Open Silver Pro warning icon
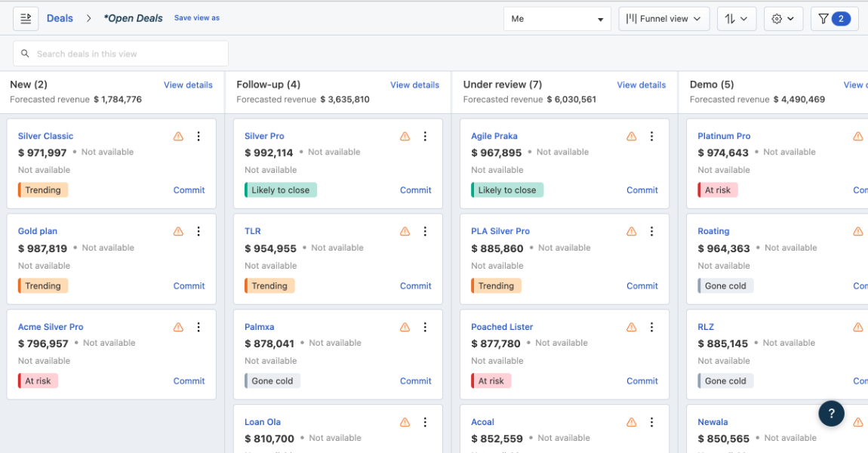The height and width of the screenshot is (453, 868). (405, 136)
